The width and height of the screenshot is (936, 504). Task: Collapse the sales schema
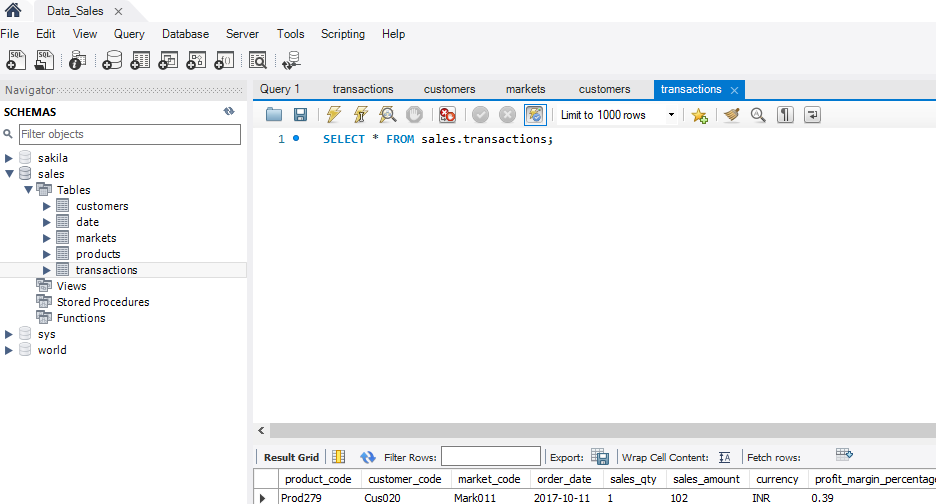pyautogui.click(x=9, y=174)
